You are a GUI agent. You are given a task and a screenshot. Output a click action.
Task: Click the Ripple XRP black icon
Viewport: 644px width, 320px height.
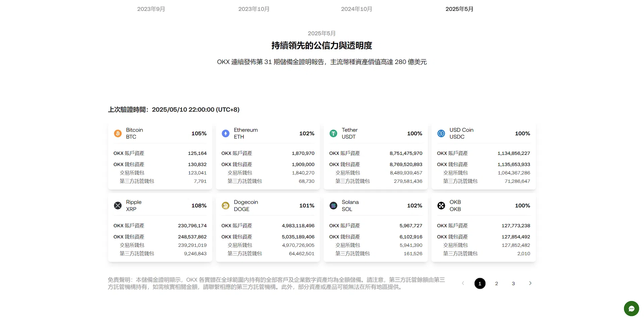coord(118,205)
